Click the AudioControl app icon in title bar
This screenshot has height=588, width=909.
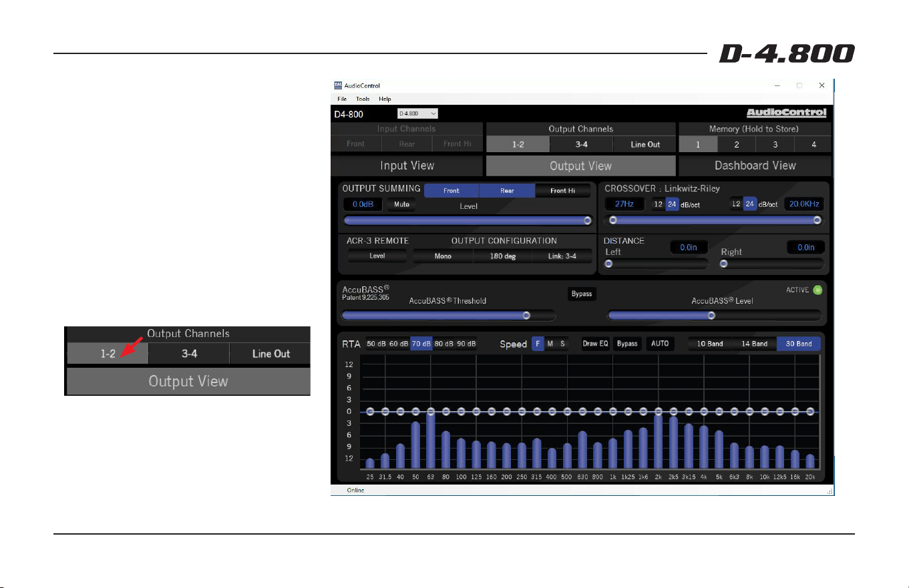pos(338,85)
